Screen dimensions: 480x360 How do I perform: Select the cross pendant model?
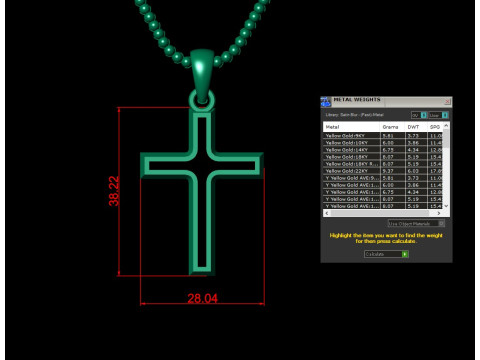point(202,192)
